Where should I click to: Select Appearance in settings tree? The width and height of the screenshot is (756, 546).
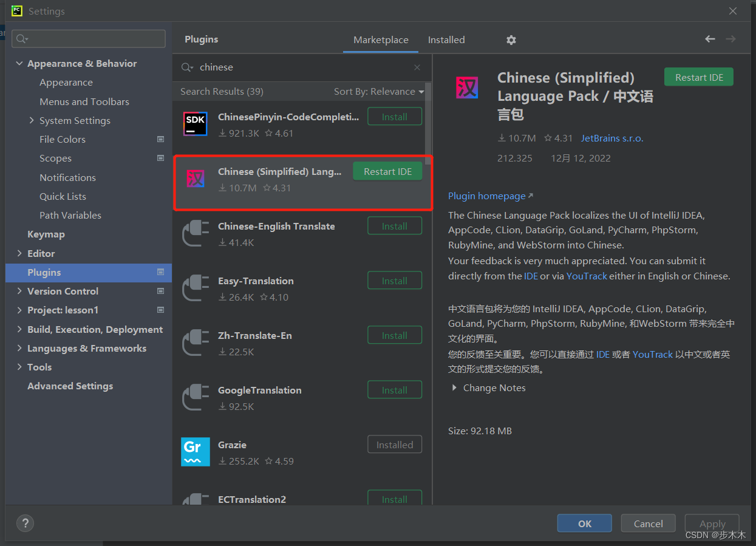point(66,83)
